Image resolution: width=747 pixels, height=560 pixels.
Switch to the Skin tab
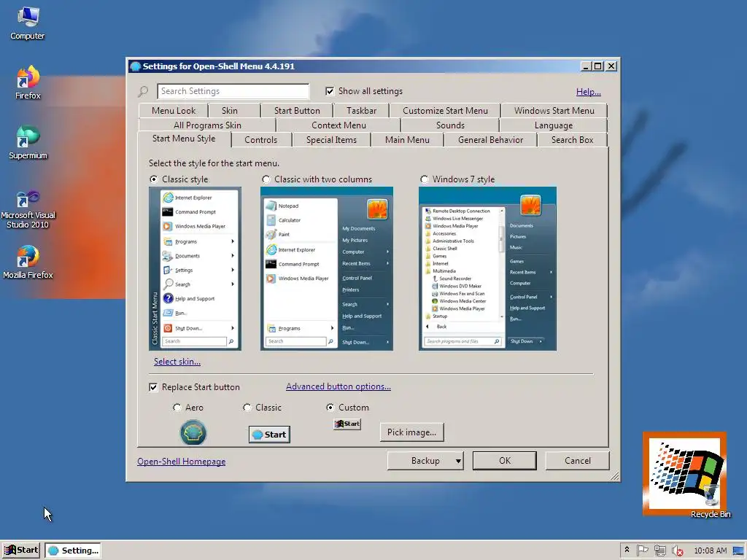[230, 111]
